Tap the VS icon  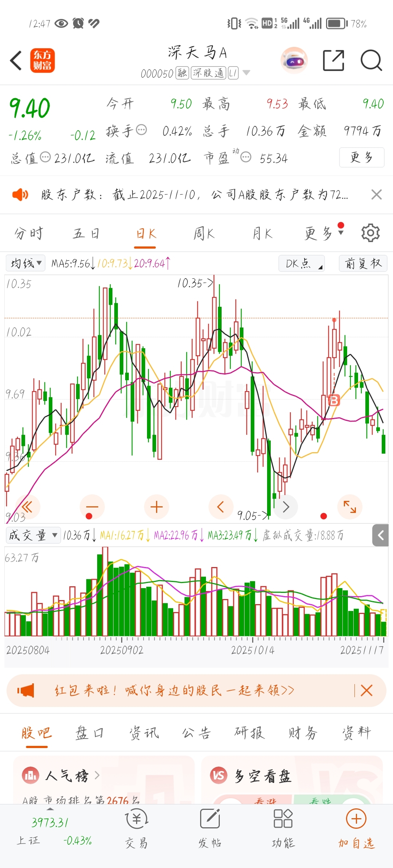pyautogui.click(x=219, y=775)
